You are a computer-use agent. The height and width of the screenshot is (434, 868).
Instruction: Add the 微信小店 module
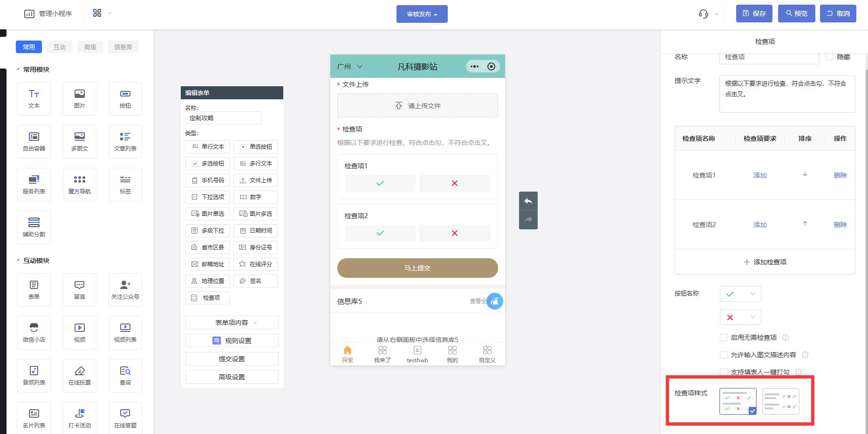pos(34,332)
